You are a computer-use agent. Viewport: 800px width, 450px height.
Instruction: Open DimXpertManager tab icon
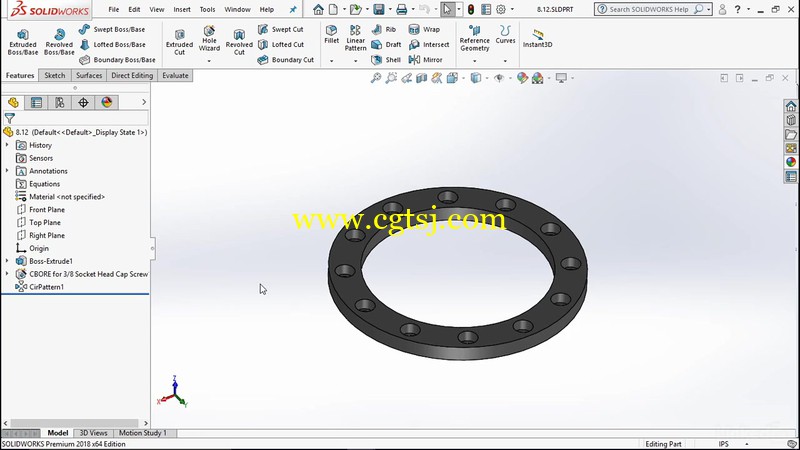pos(83,103)
